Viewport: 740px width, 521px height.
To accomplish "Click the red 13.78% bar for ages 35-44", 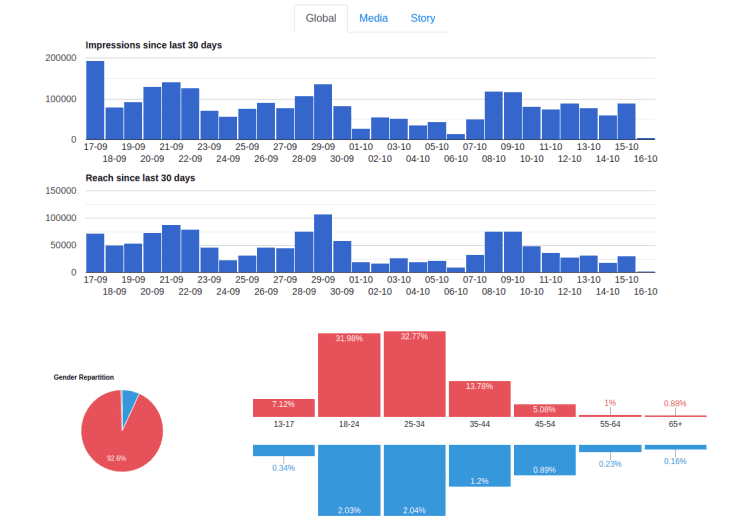I will pyautogui.click(x=479, y=398).
